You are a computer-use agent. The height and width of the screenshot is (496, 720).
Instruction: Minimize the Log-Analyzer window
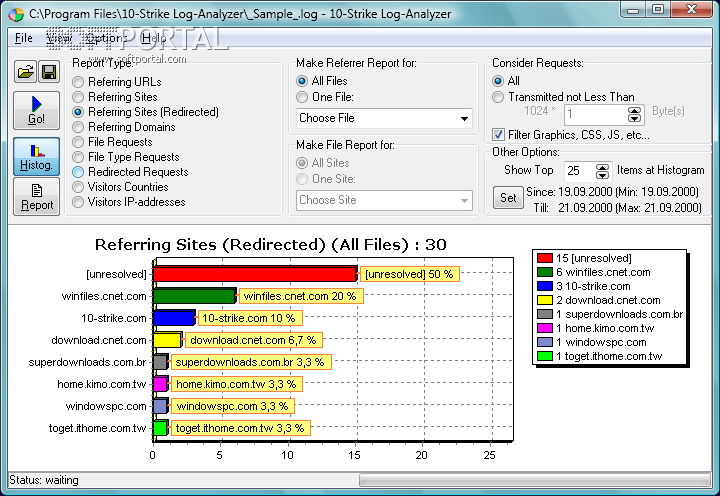click(633, 9)
